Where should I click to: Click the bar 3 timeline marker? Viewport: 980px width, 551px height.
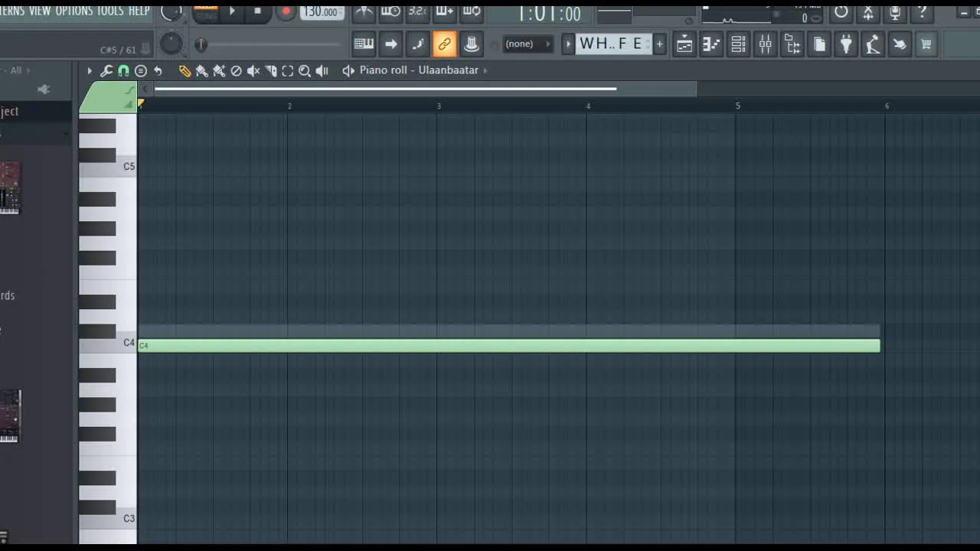[x=439, y=106]
